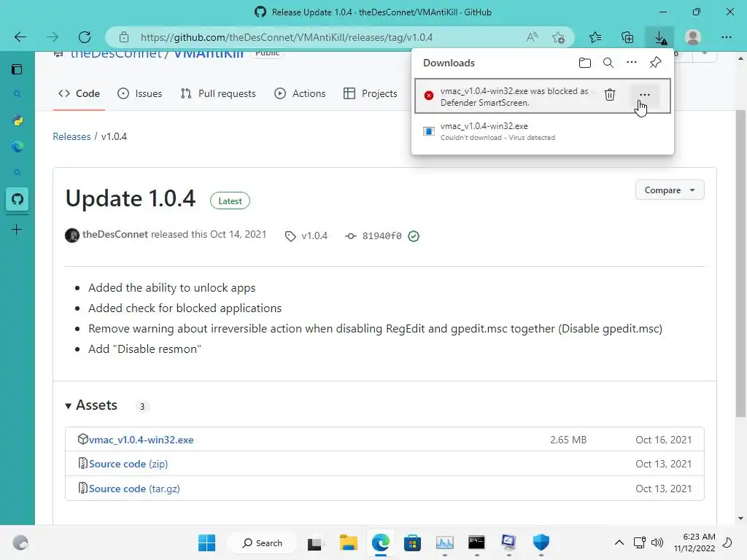Viewport: 747px width, 560px height.
Task: Pin the Downloads panel
Action: (655, 63)
